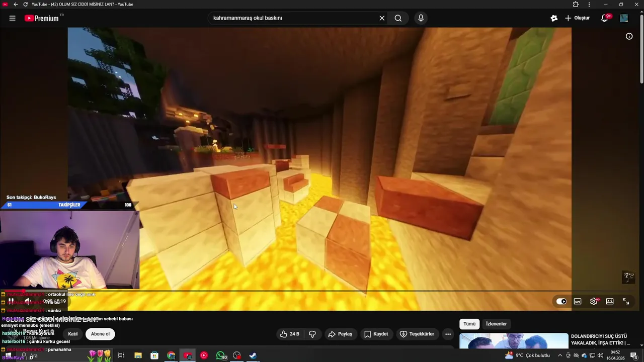This screenshot has width=644, height=362.
Task: Open Microsoft Store from the taskbar
Action: click(x=154, y=355)
